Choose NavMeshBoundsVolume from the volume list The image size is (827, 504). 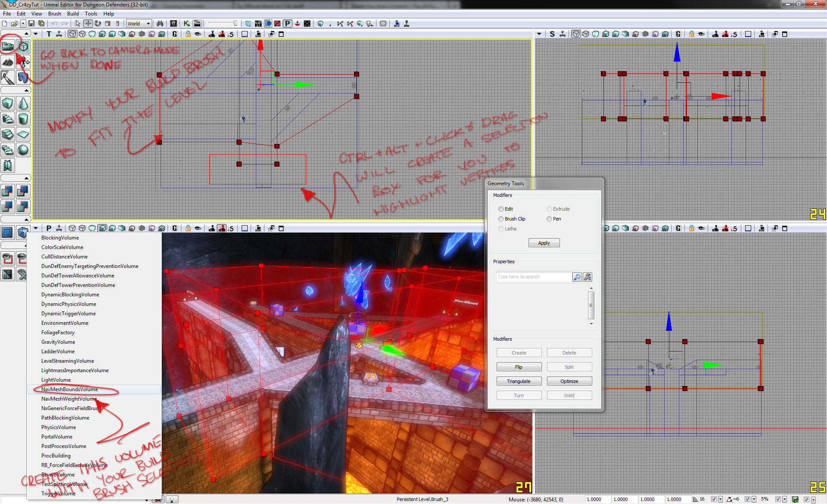94,389
